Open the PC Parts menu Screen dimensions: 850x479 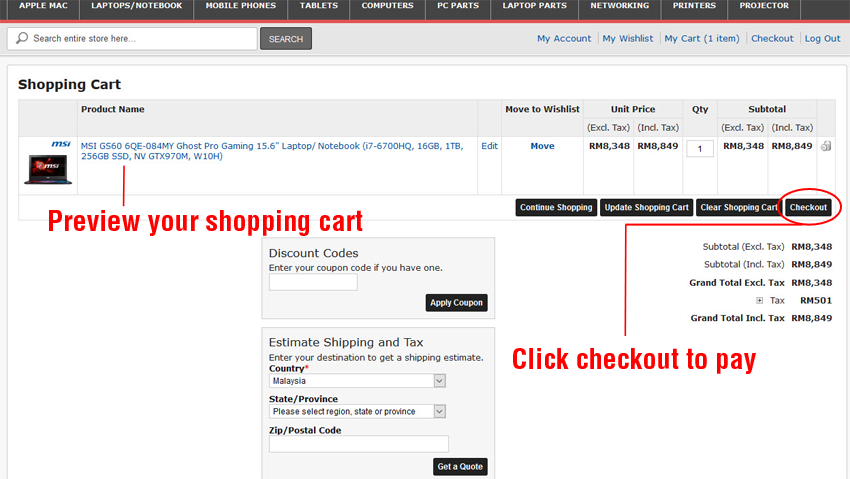click(458, 6)
